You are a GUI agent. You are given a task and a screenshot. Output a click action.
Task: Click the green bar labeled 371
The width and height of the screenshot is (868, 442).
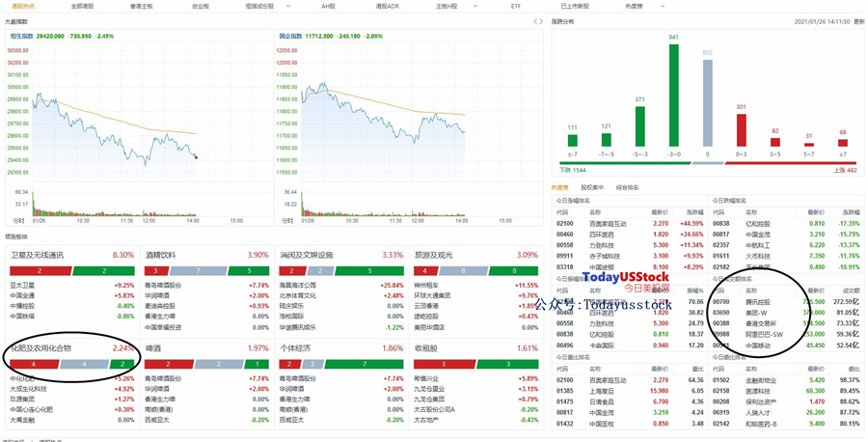tap(640, 126)
